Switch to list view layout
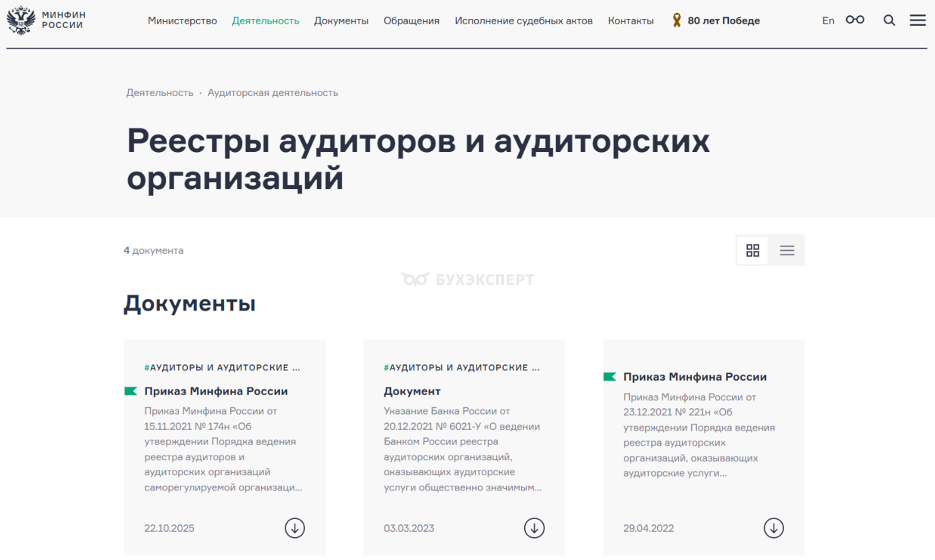 pos(787,250)
